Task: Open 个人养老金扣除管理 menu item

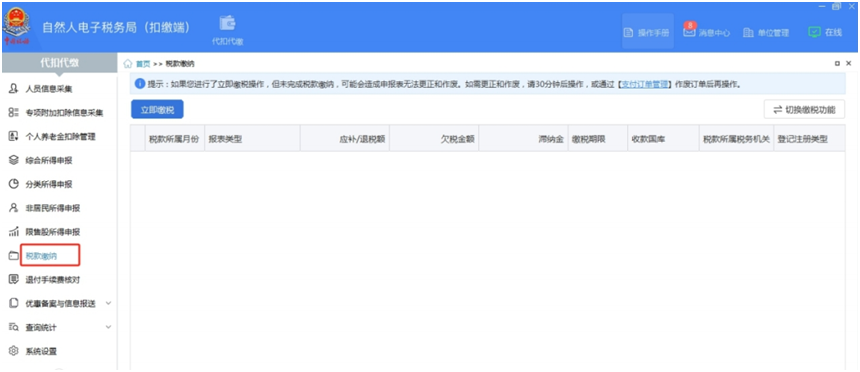Action: [x=60, y=136]
